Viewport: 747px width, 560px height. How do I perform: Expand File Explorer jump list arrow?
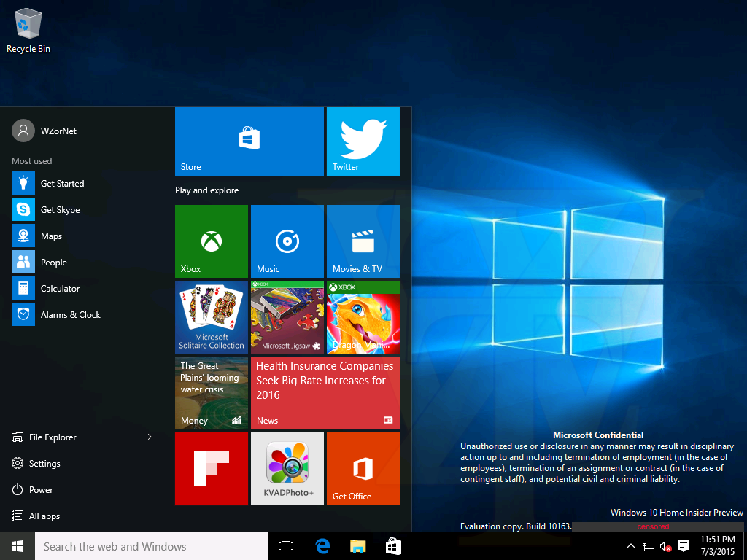tap(150, 437)
